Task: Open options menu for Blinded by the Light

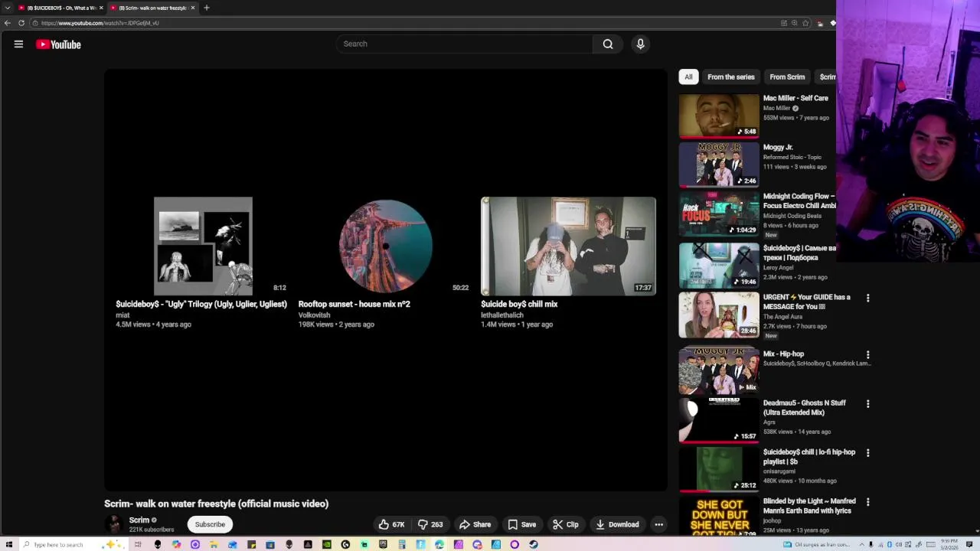Action: (x=867, y=502)
